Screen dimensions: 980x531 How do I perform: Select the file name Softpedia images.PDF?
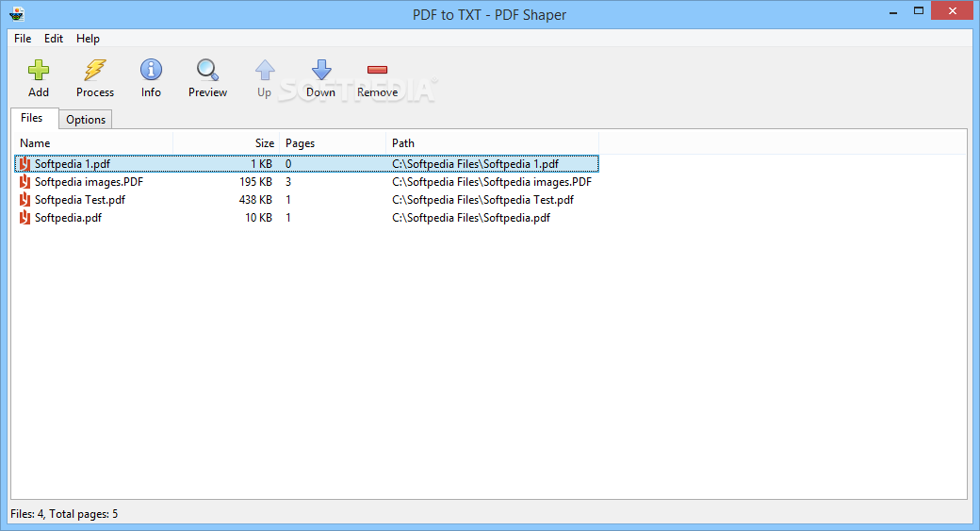click(89, 182)
